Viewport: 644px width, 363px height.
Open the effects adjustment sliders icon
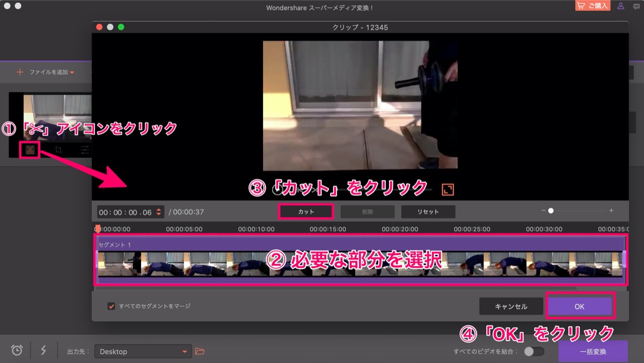[85, 150]
